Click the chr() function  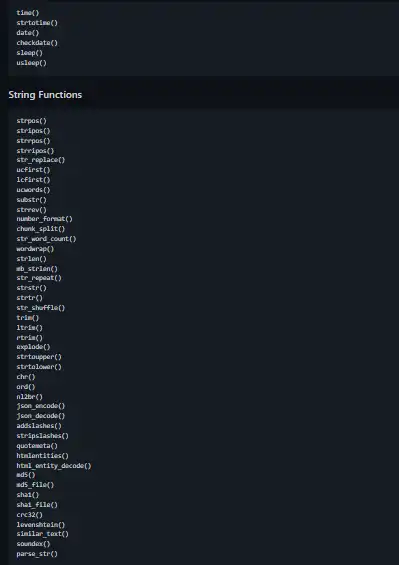[26, 377]
